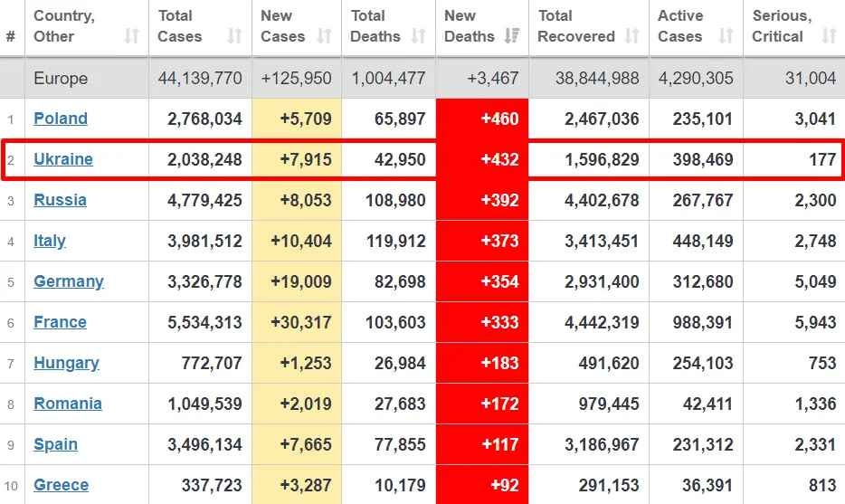Click the # column header
This screenshot has height=504, width=845.
11,36
